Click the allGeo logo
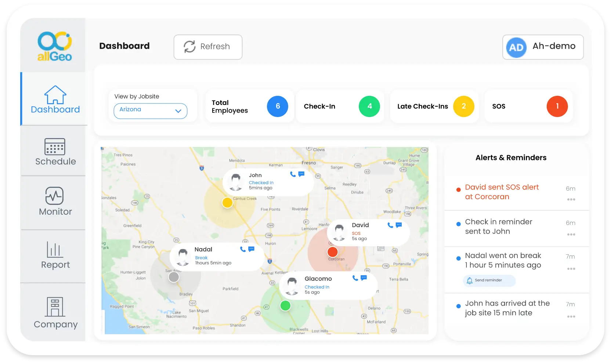Screen dimensions: 611x364 54,46
